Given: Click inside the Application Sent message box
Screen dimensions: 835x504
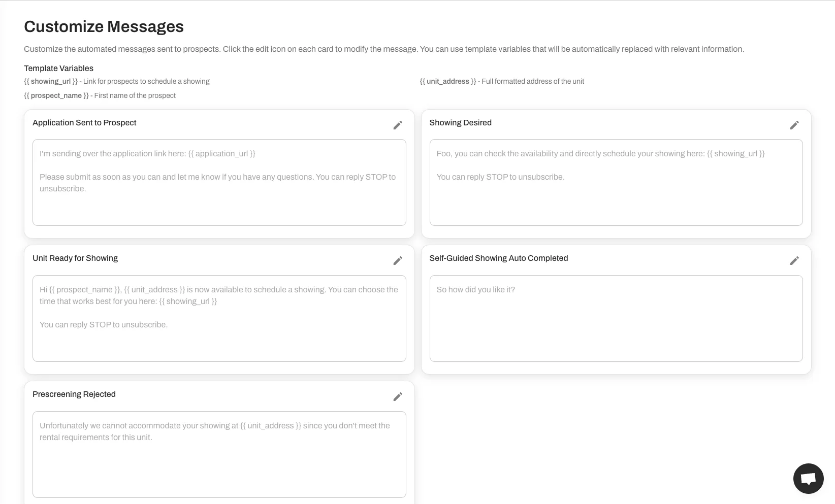Looking at the screenshot, I should click(219, 183).
